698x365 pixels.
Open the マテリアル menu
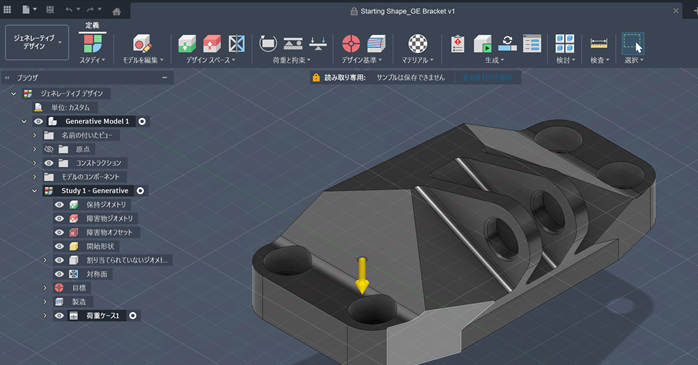click(417, 60)
